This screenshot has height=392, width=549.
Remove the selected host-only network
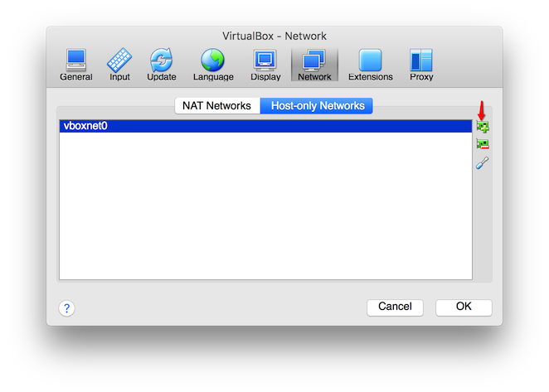pos(482,144)
